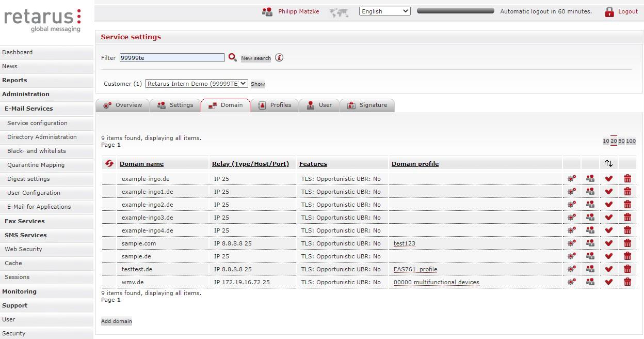This screenshot has height=339, width=644.
Task: Click the world map icon near language
Action: (x=339, y=12)
